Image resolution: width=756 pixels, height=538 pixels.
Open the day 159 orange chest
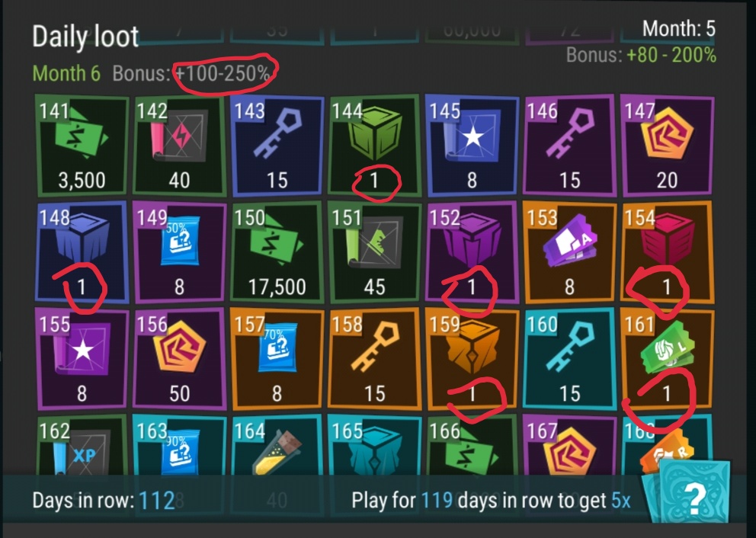point(472,359)
